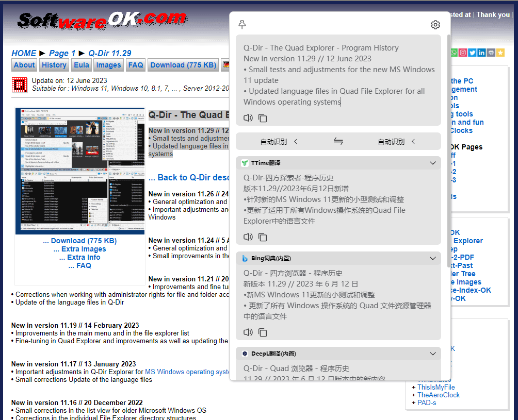Open target language dropdown 自动识别
The height and width of the screenshot is (420, 518).
(396, 142)
